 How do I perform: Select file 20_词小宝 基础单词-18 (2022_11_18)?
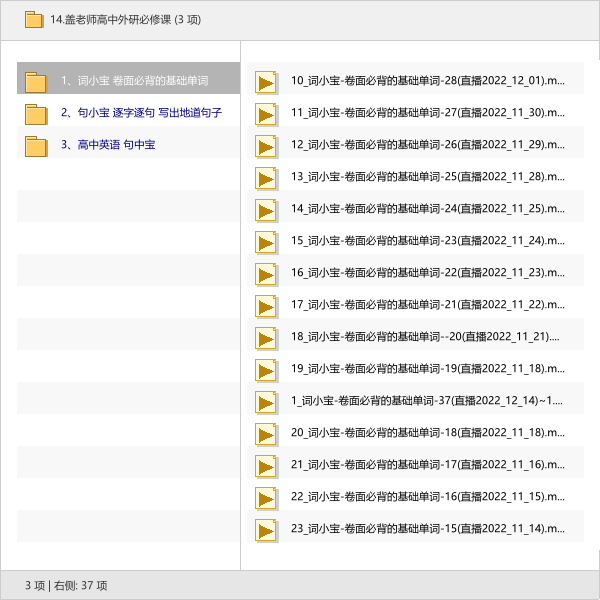(427, 433)
